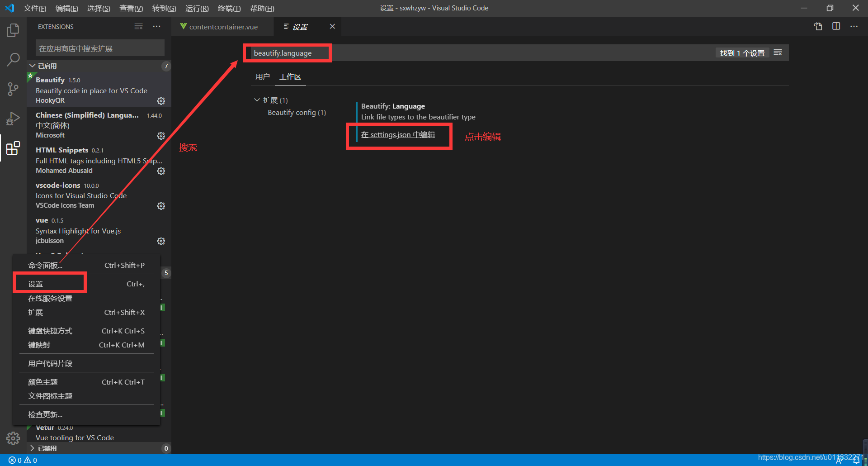Select Beautify config (1) in settings tree
The image size is (868, 466).
(x=297, y=112)
